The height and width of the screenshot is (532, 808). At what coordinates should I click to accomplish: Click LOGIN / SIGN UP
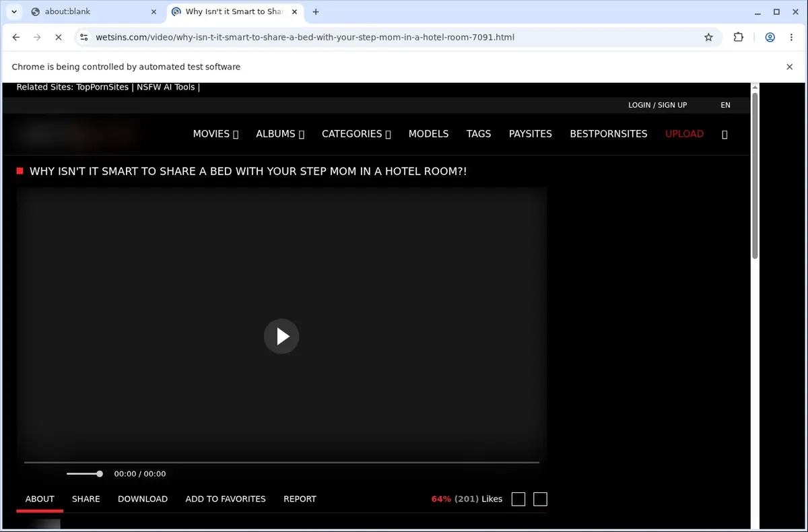(657, 105)
